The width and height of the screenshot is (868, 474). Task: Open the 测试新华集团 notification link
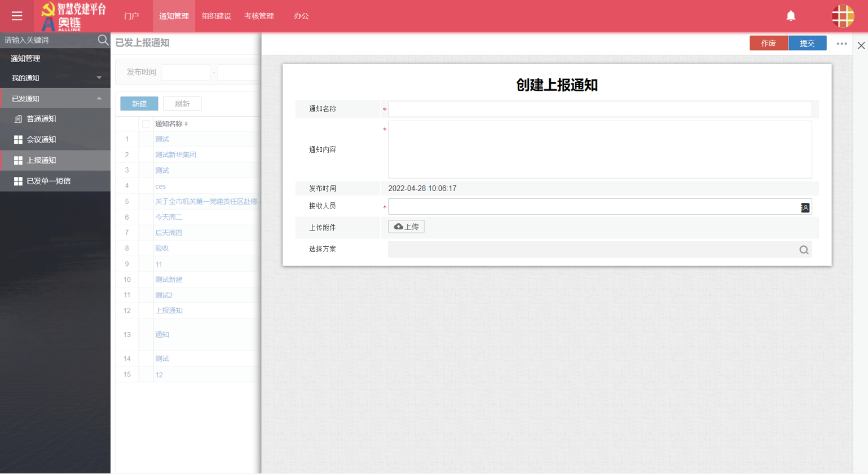pos(175,154)
